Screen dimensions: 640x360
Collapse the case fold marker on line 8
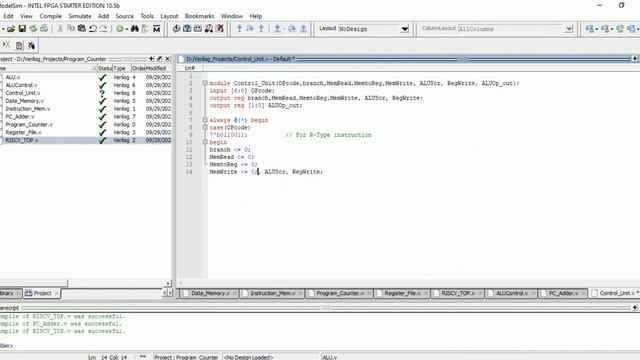pyautogui.click(x=205, y=127)
